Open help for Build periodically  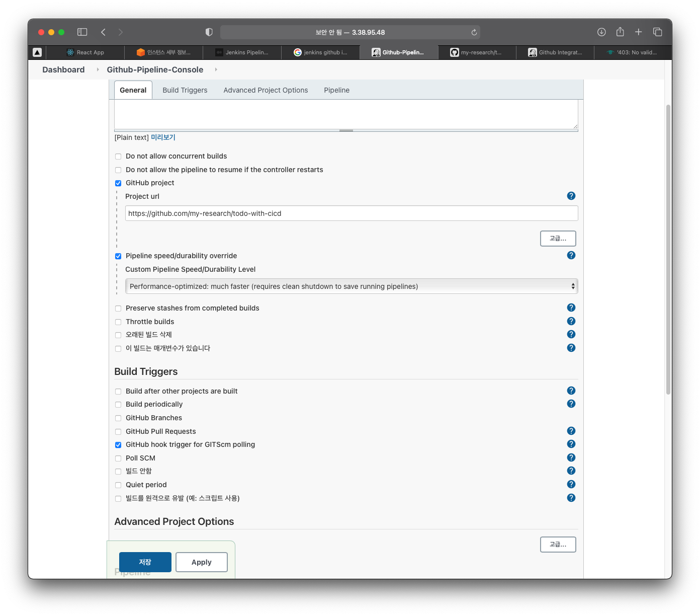point(571,404)
